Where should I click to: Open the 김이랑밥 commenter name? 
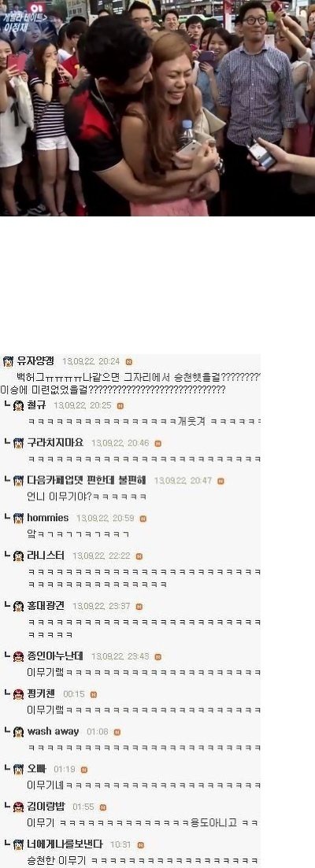(46, 807)
